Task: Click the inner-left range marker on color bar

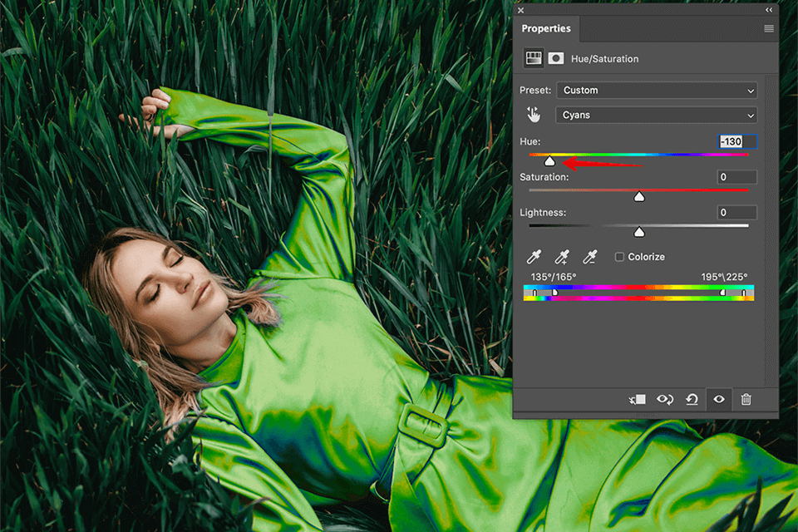Action: click(x=554, y=293)
